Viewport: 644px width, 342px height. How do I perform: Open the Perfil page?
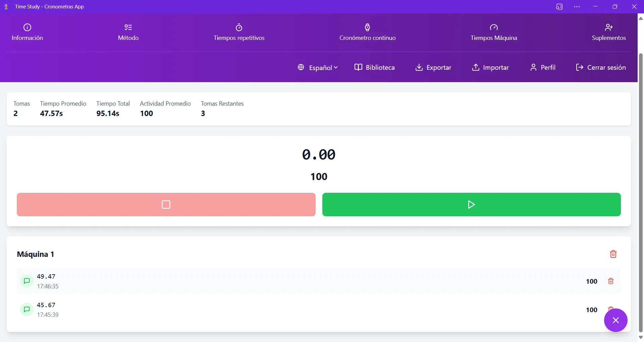[543, 67]
